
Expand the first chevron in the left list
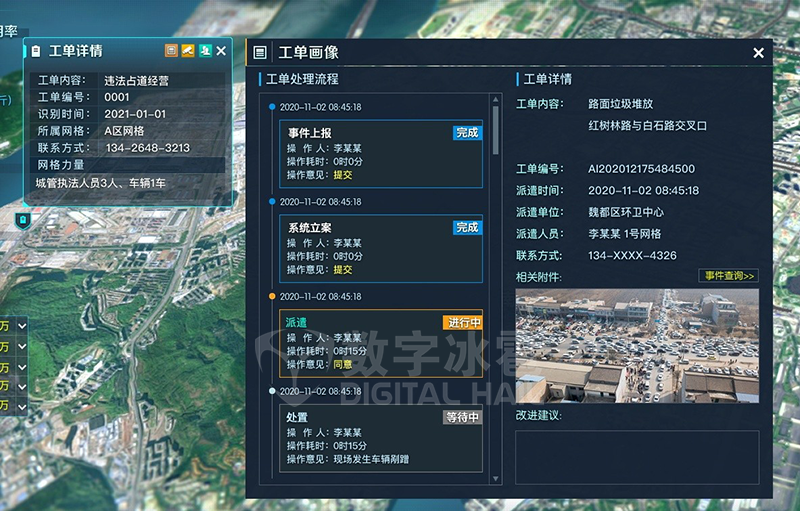click(21, 326)
